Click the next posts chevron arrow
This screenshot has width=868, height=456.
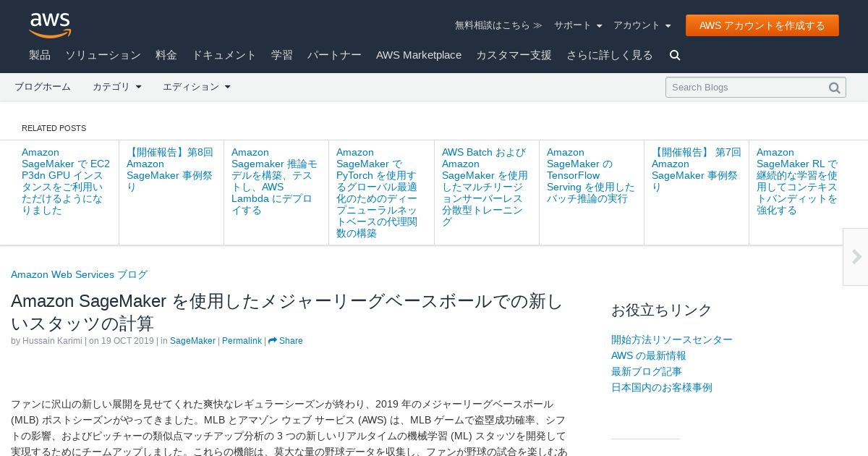[856, 257]
